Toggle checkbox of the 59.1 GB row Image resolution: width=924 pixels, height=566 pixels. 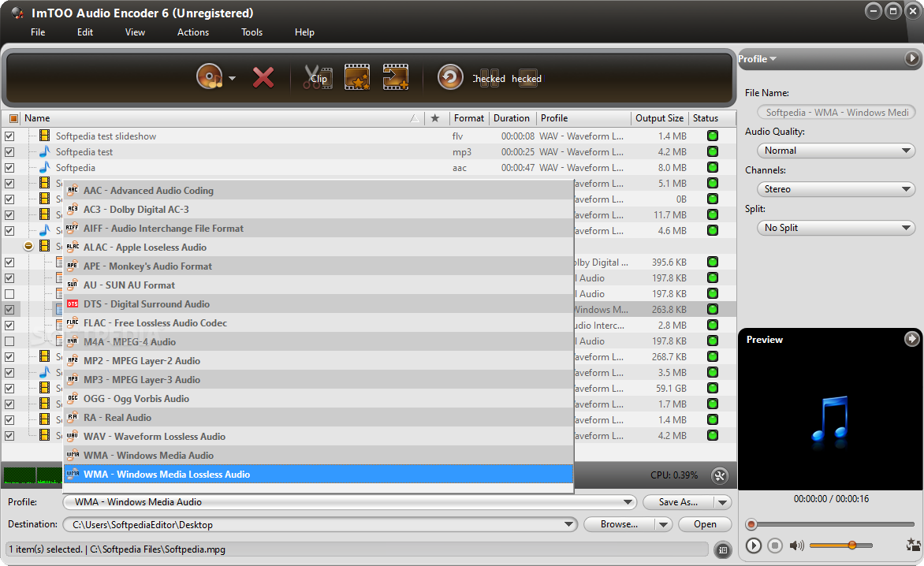click(x=9, y=388)
